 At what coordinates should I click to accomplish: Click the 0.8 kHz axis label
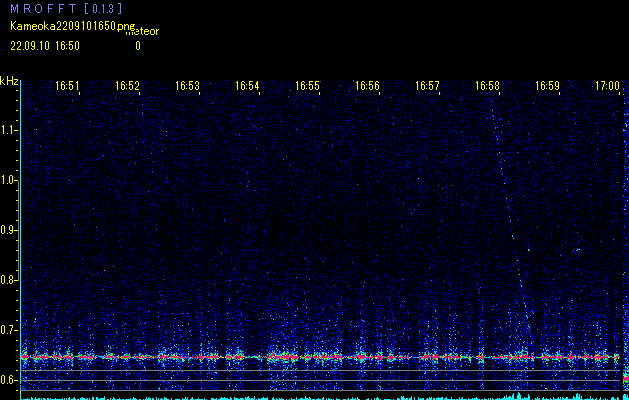[8, 280]
